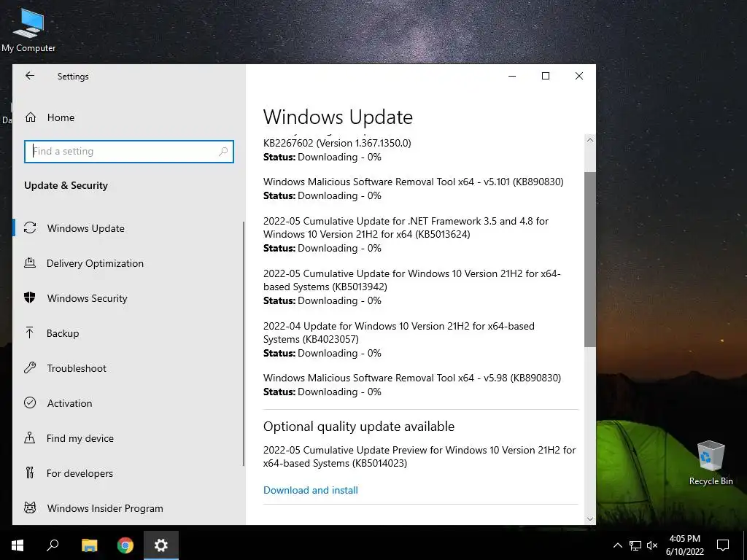Open the notification action center
The width and height of the screenshot is (747, 560).
pos(723,545)
